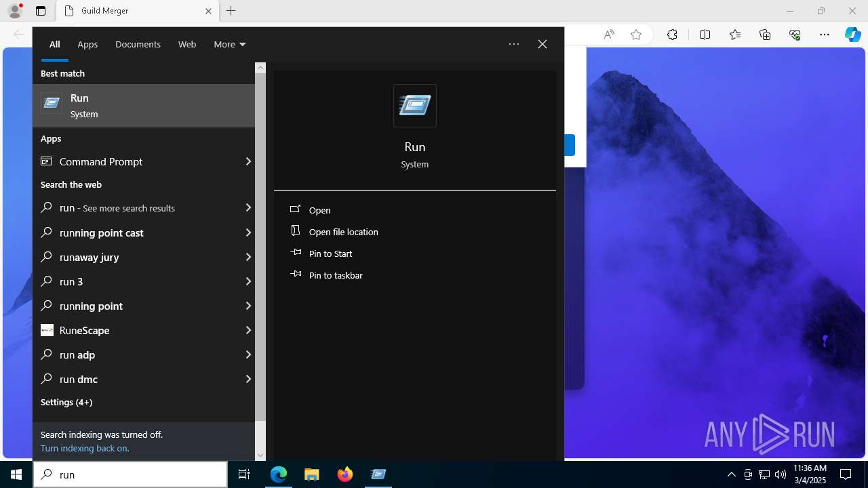Select Command Prompt app result
Image resolution: width=868 pixels, height=488 pixels.
pos(137,161)
